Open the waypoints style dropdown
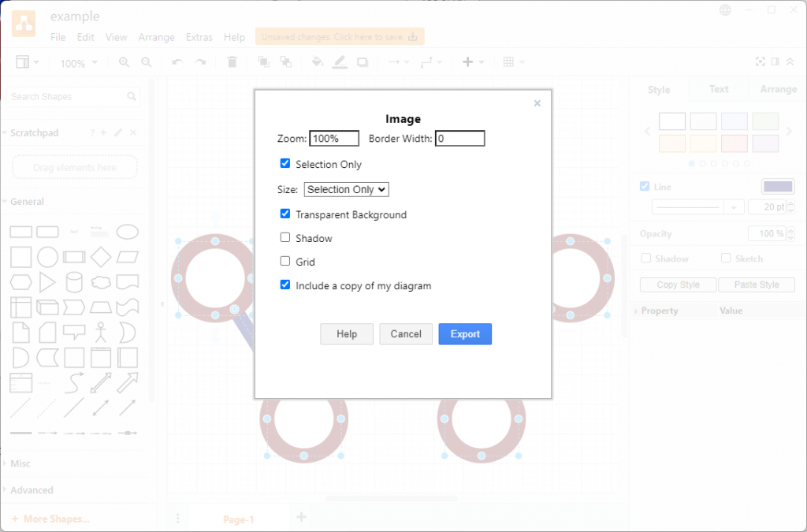 (x=431, y=62)
